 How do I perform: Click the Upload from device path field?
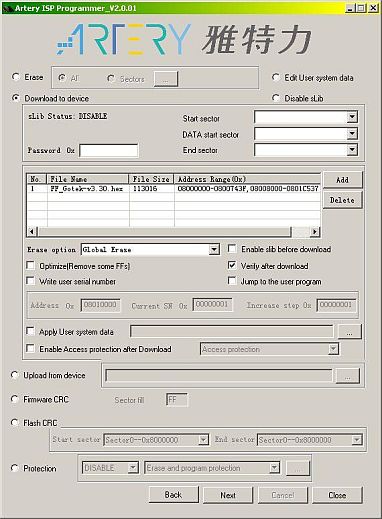click(x=219, y=376)
